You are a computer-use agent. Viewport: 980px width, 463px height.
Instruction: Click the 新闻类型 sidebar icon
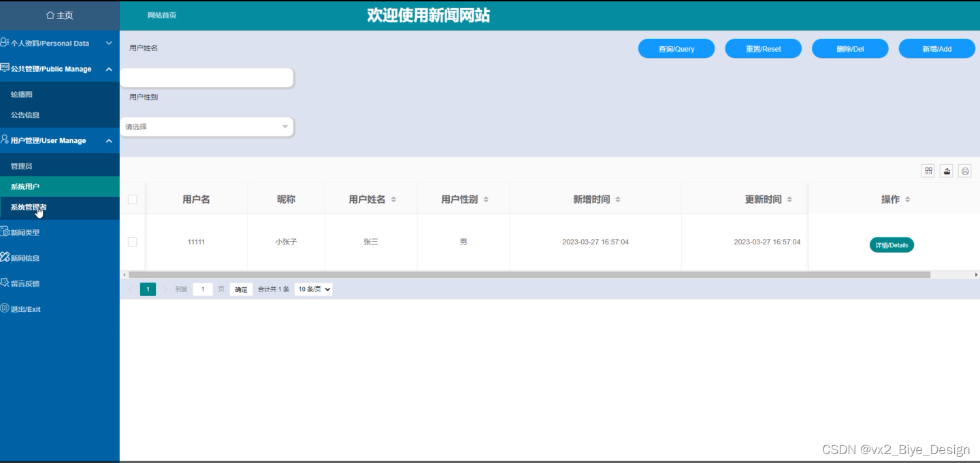[5, 231]
